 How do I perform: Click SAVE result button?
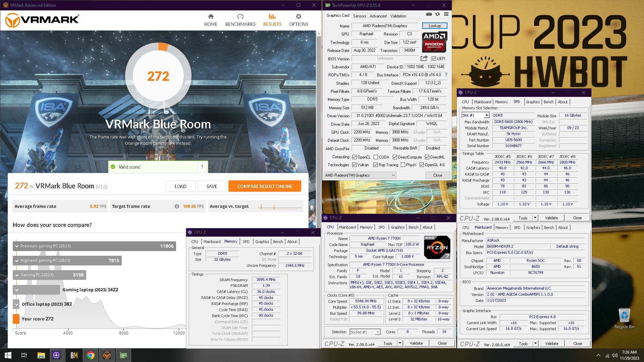pyautogui.click(x=212, y=186)
